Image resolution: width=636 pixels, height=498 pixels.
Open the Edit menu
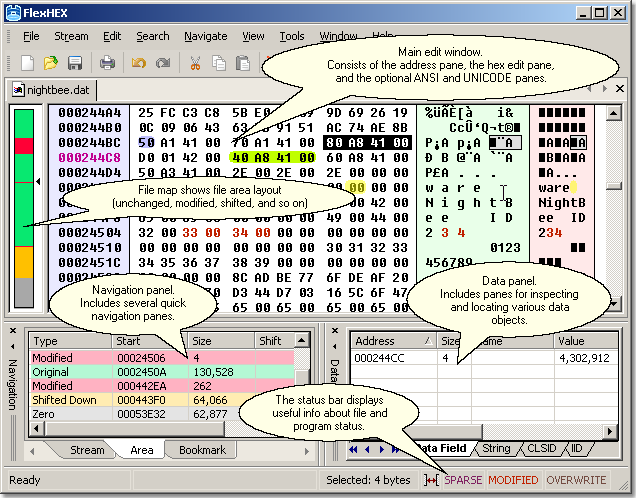(x=112, y=36)
